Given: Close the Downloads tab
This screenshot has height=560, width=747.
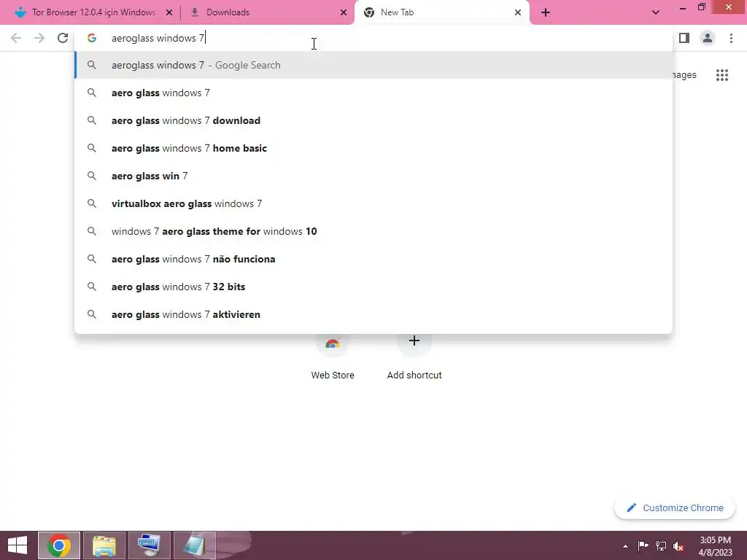Looking at the screenshot, I should [344, 12].
